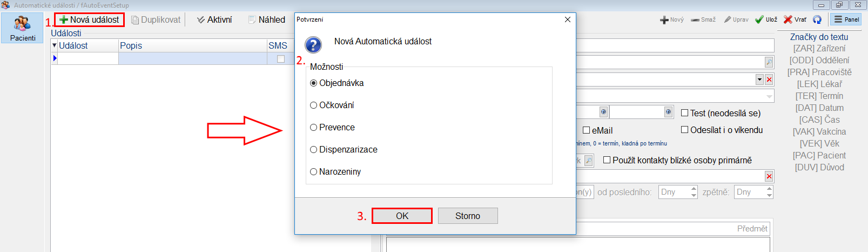
Task: Enable Odesílat i o víkendu checkbox
Action: point(685,130)
